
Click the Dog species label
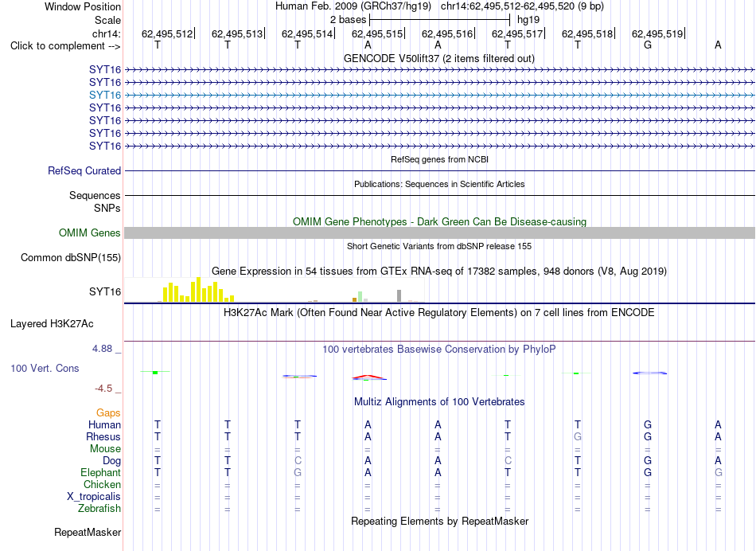pos(111,461)
